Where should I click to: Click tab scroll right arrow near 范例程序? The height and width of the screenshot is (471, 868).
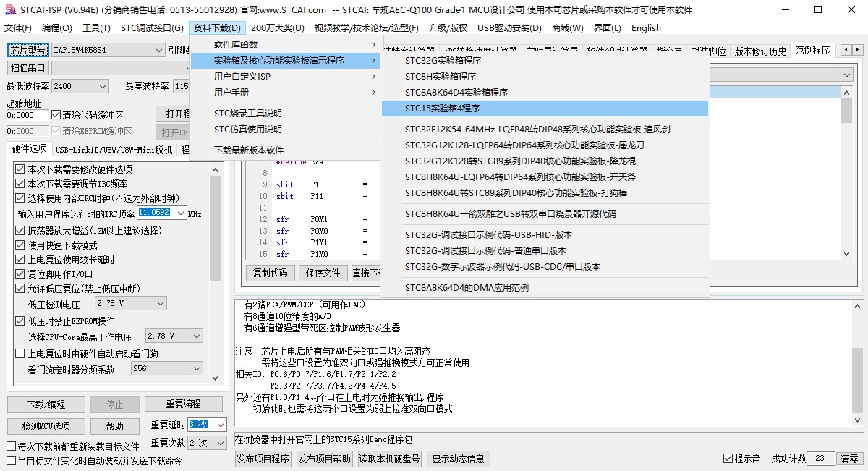coord(856,51)
